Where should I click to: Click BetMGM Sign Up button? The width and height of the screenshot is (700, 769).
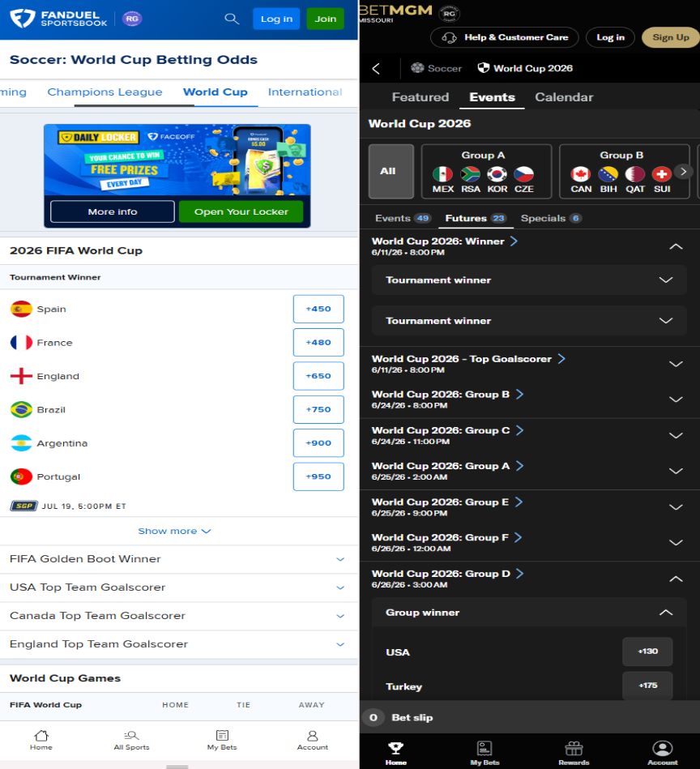[x=671, y=37]
